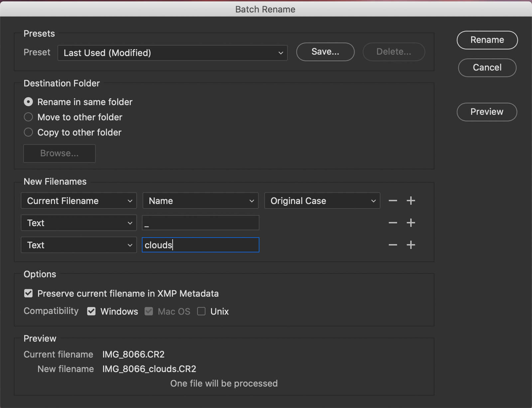Disable Windows compatibility checkbox
The height and width of the screenshot is (408, 532).
pyautogui.click(x=91, y=311)
